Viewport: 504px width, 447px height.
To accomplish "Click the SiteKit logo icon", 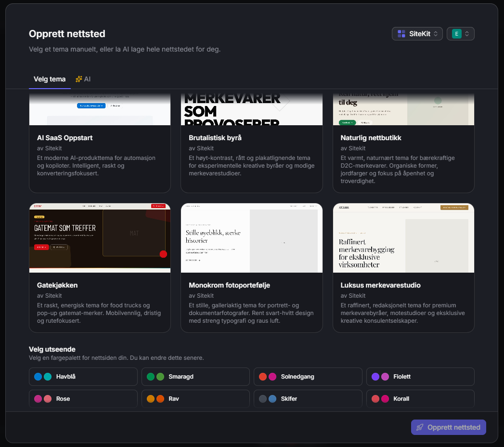I will [401, 34].
